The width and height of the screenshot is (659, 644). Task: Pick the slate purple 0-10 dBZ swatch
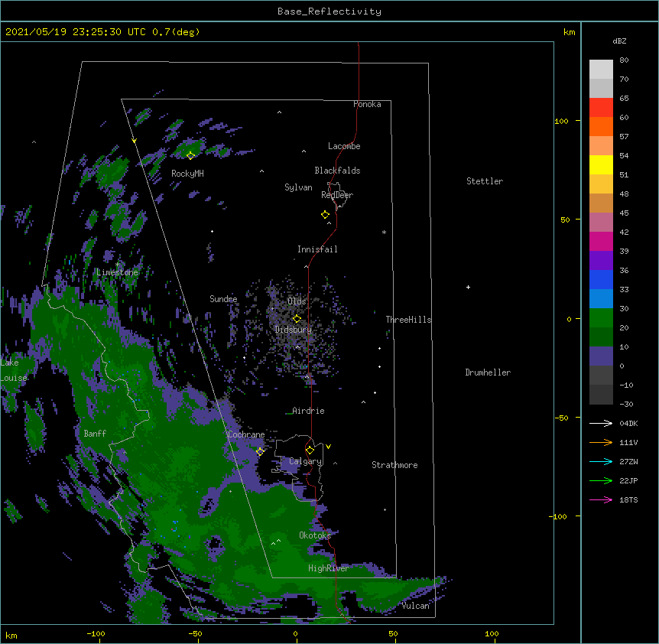601,356
